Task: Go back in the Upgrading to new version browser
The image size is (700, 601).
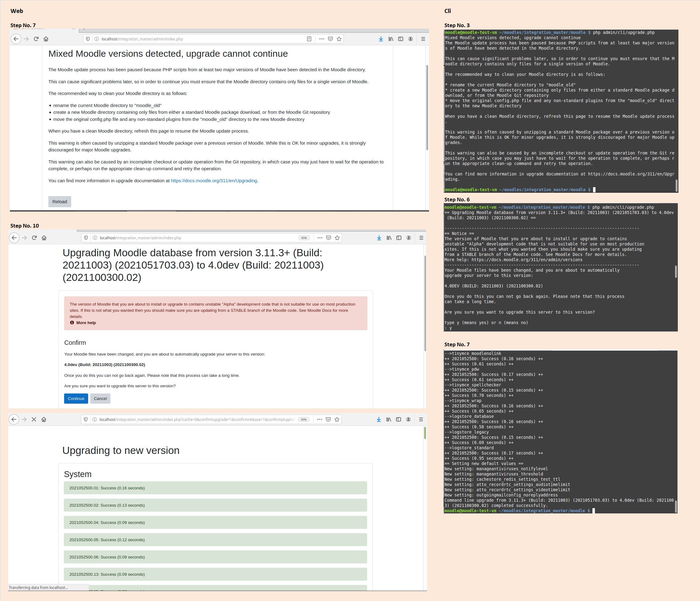Action: point(14,419)
